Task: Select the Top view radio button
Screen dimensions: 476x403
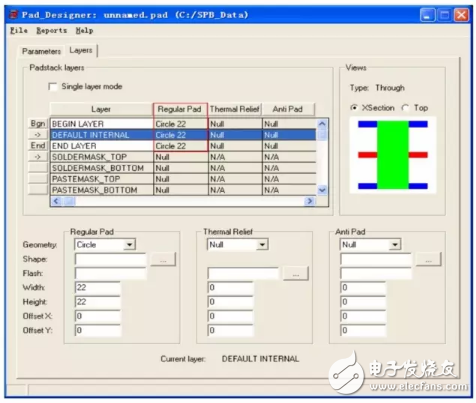Action: point(405,108)
